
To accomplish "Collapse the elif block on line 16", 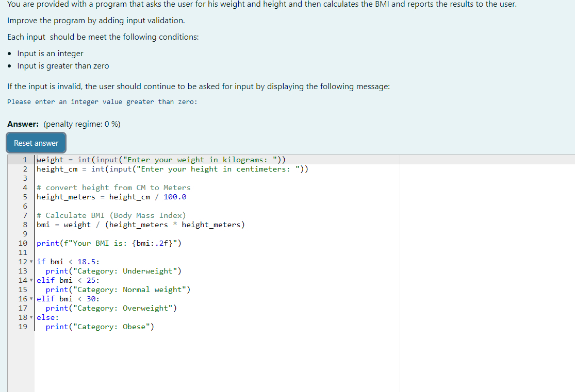I will coord(30,299).
